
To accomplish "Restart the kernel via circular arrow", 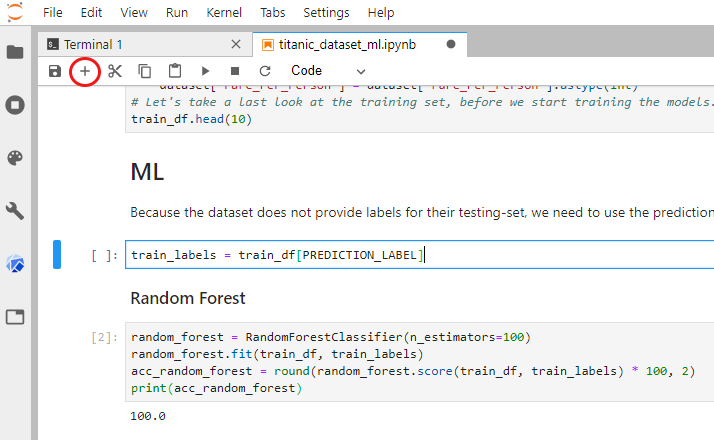I will point(265,71).
